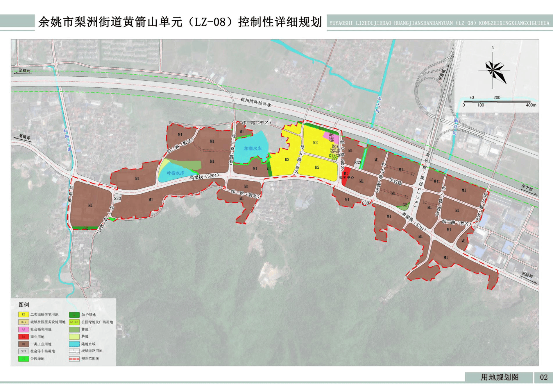Click the 至陆埠 direction label
This screenshot has height=392, width=553.
click(x=527, y=275)
